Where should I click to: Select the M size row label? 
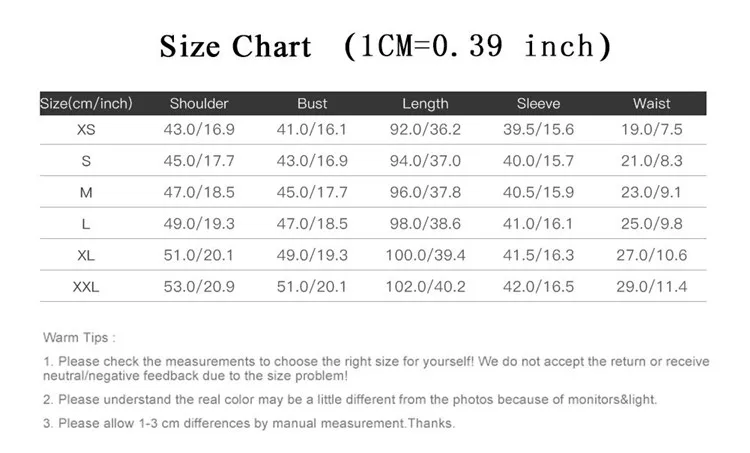pos(86,192)
